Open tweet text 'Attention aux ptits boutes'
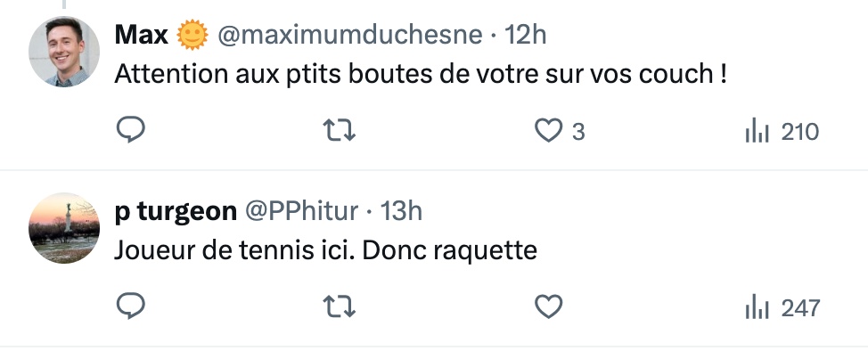 tap(420, 74)
